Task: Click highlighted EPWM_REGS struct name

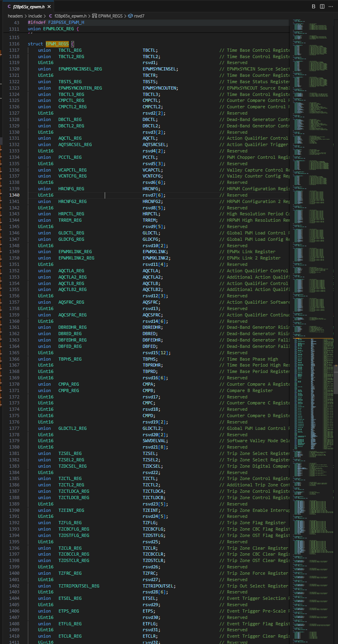Action: tap(57, 44)
